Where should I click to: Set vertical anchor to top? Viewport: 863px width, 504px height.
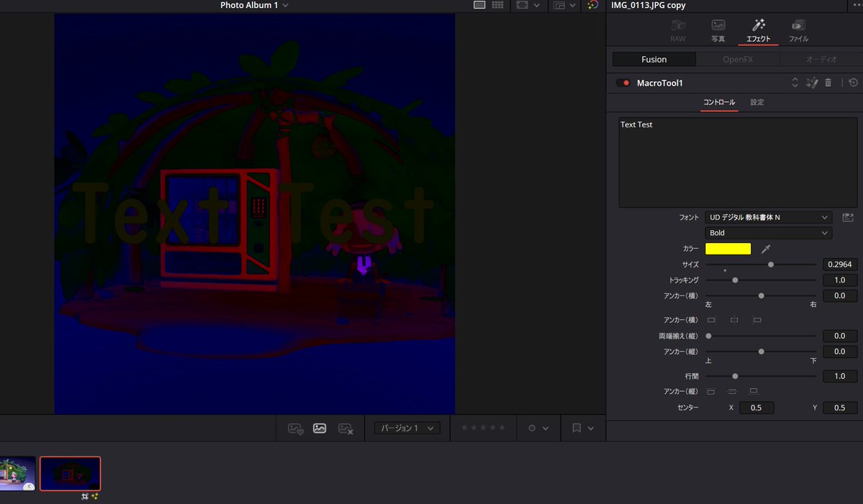pyautogui.click(x=711, y=392)
